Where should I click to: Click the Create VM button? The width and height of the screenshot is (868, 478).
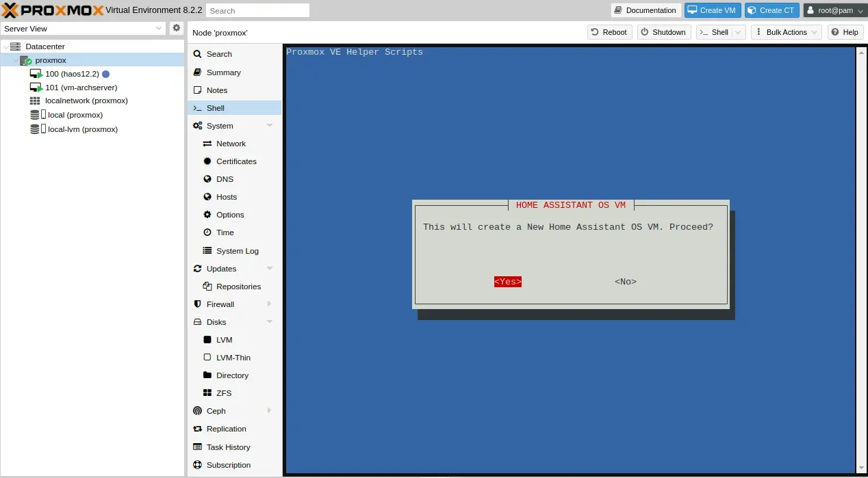coord(713,10)
